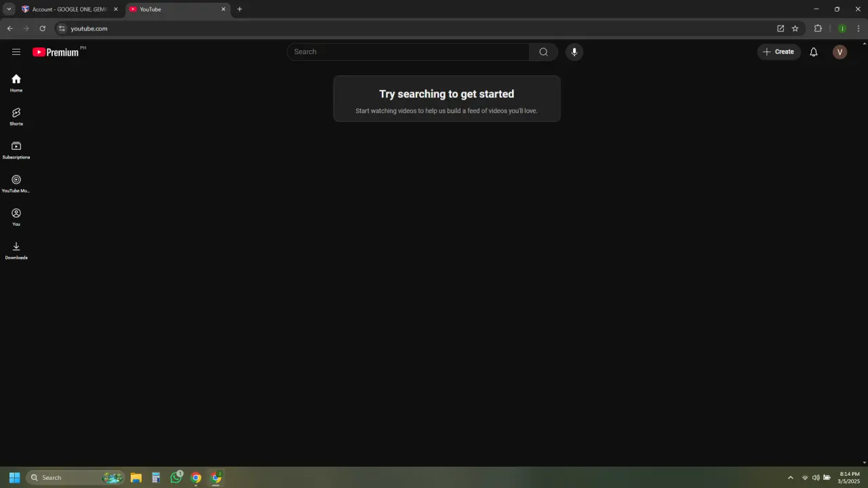Close the YouTube tab

point(223,9)
